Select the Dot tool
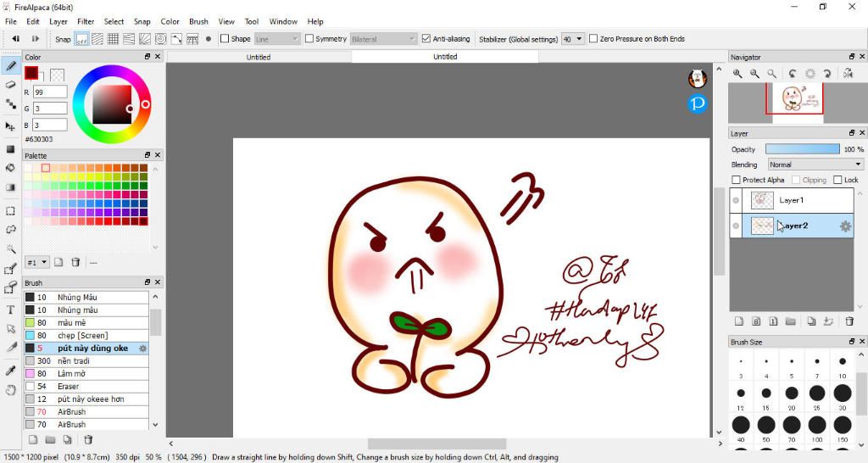868x463 pixels. point(10,104)
